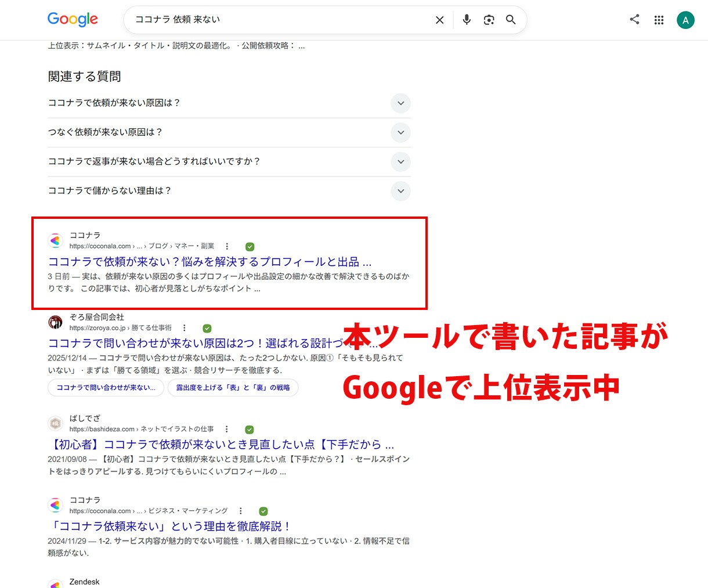Open ココナラで依頼が来ない？悩みを解決する result
The width and height of the screenshot is (708, 588).
pos(209,262)
